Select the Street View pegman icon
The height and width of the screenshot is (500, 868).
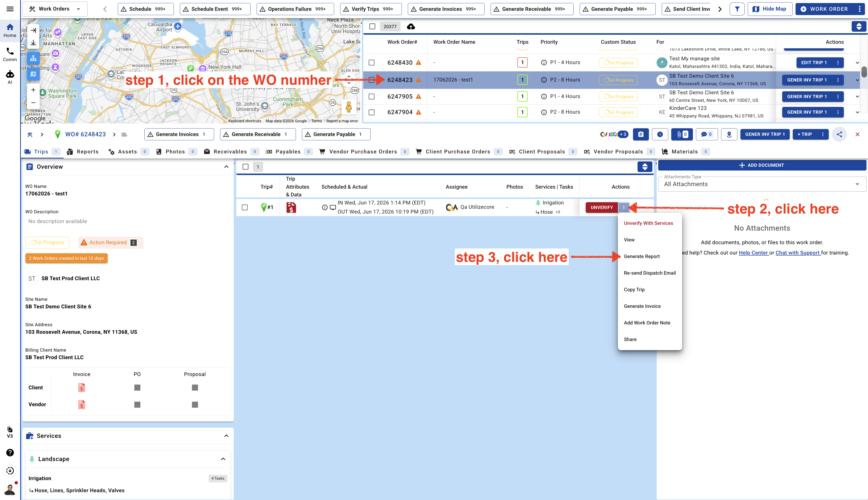click(x=349, y=107)
